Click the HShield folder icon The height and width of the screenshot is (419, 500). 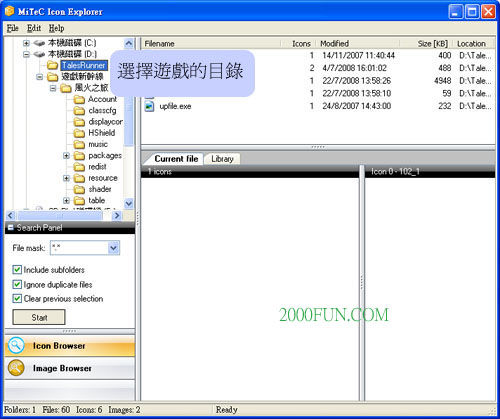click(x=79, y=133)
